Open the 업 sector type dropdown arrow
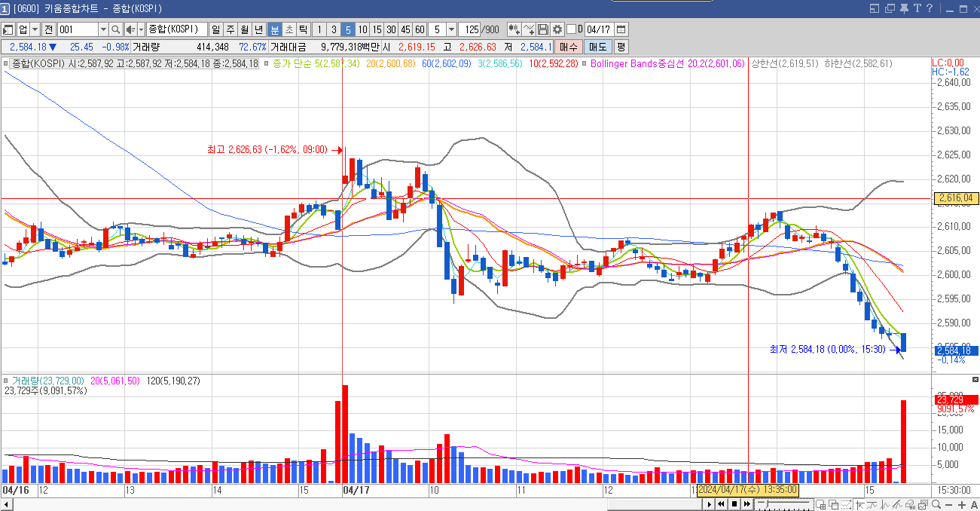The image size is (980, 511). [x=35, y=29]
